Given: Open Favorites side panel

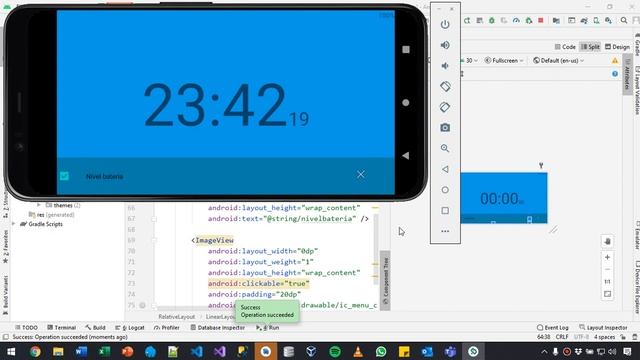Looking at the screenshot, I should (5, 246).
